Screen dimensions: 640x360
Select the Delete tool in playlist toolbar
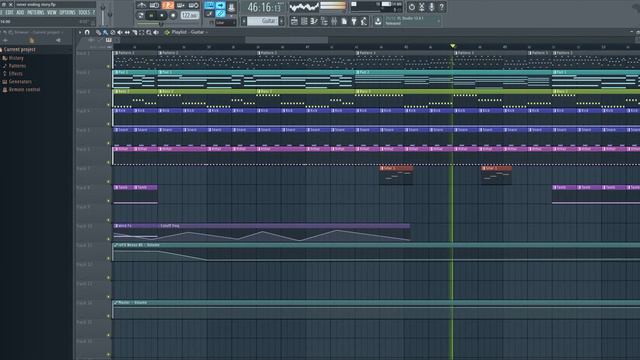pos(113,32)
